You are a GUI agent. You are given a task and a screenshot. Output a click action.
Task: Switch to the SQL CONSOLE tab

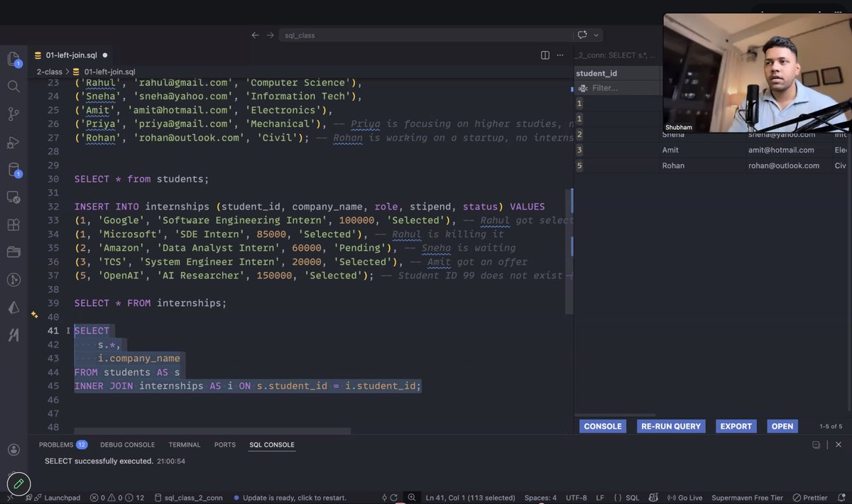coord(272,445)
